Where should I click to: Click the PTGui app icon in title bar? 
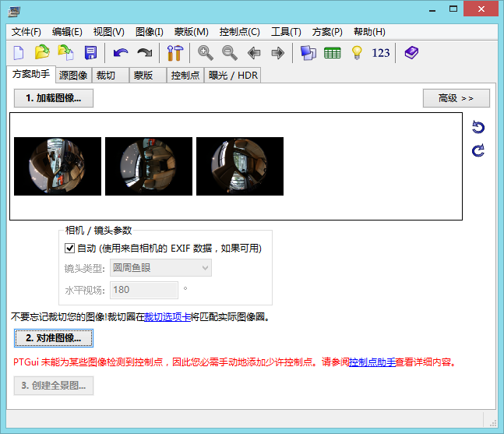(x=14, y=12)
